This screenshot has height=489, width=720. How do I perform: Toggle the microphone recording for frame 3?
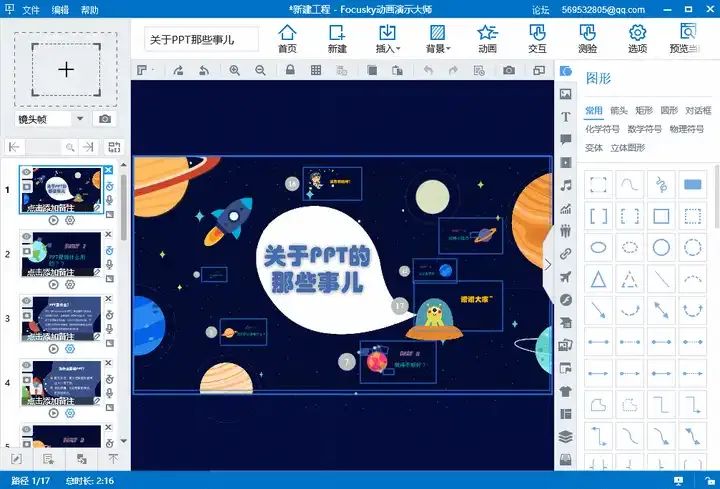[109, 329]
